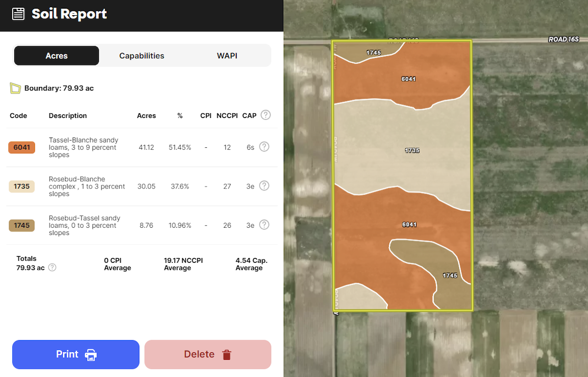Select the tan 1745 code swatch
588x377 pixels.
click(x=22, y=226)
